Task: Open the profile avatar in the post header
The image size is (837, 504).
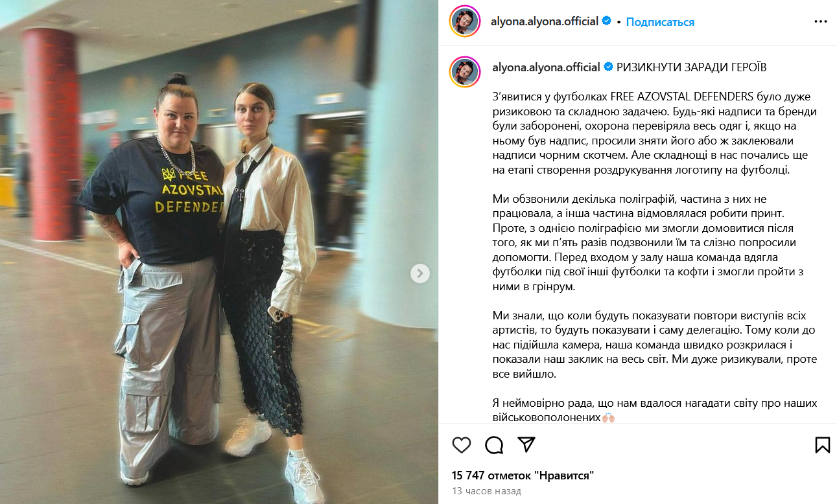Action: coord(465,21)
